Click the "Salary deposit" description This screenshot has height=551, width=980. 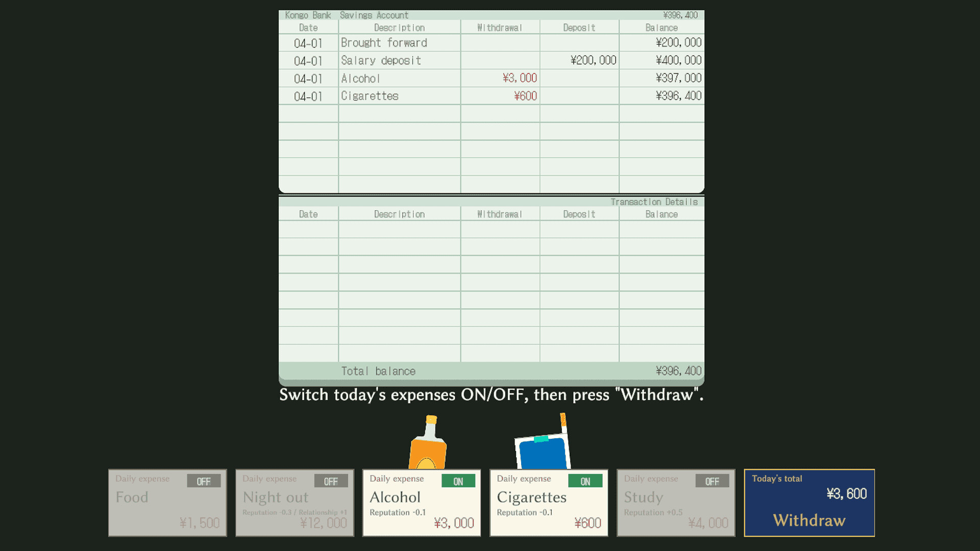click(x=381, y=61)
